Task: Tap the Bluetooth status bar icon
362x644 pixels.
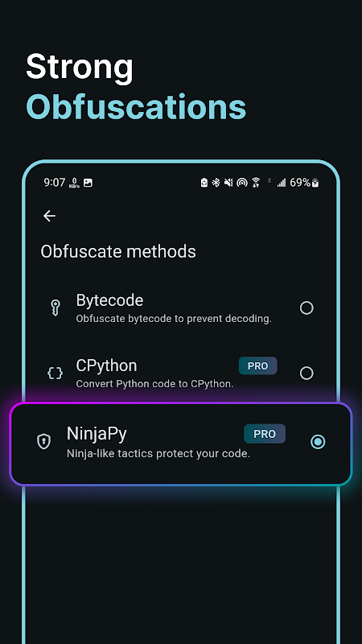Action: (x=216, y=183)
